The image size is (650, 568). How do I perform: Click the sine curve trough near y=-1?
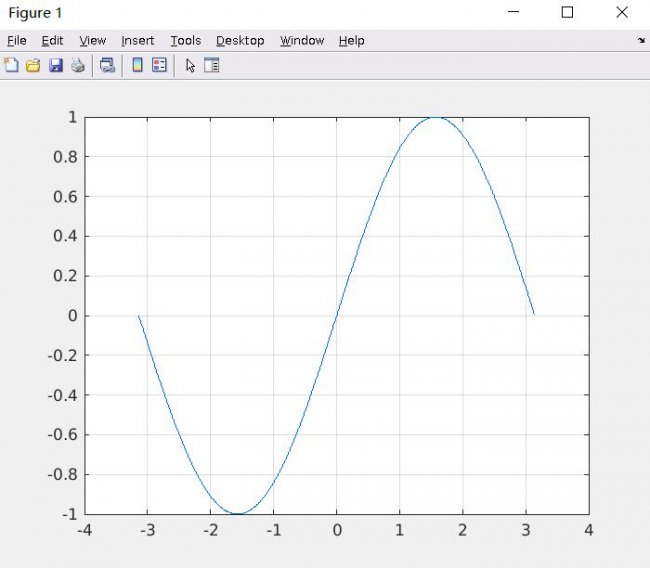coord(238,514)
